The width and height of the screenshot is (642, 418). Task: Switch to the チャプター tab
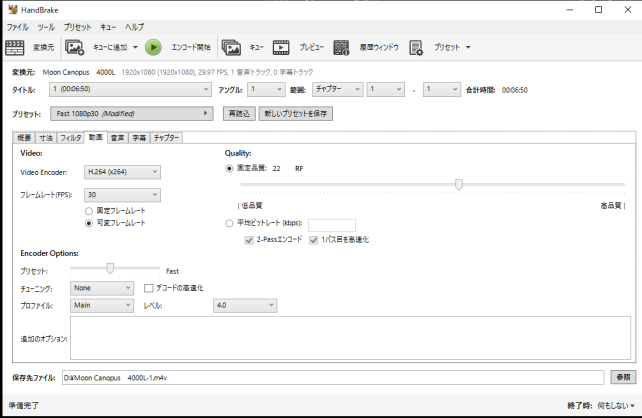tap(166, 138)
